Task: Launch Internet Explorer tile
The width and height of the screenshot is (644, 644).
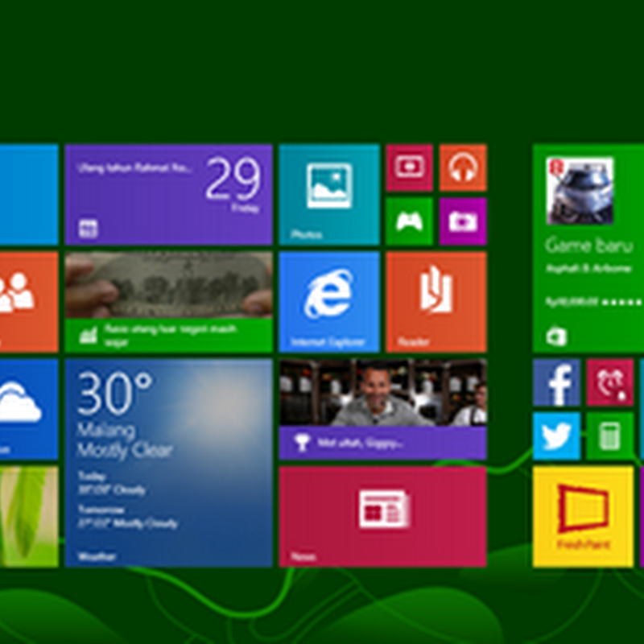Action: tap(329, 302)
